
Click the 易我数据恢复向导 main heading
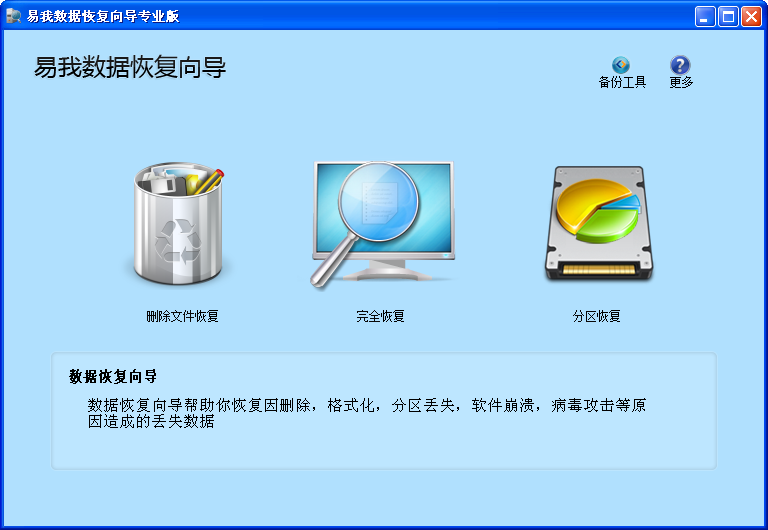pyautogui.click(x=130, y=67)
